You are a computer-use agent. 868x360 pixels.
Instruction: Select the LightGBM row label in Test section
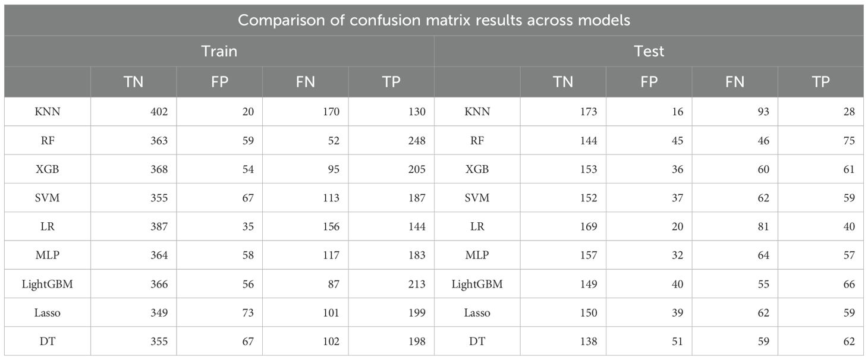[x=477, y=284]
